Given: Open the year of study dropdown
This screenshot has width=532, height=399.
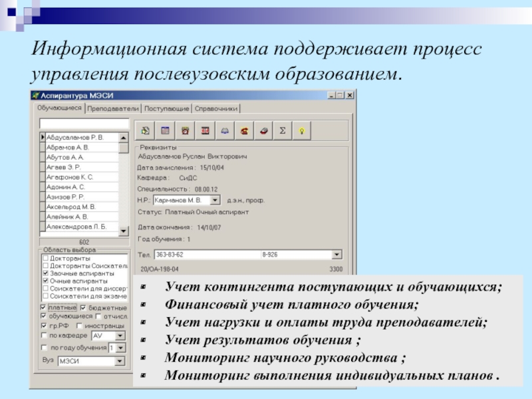Looking at the screenshot, I should coord(120,348).
